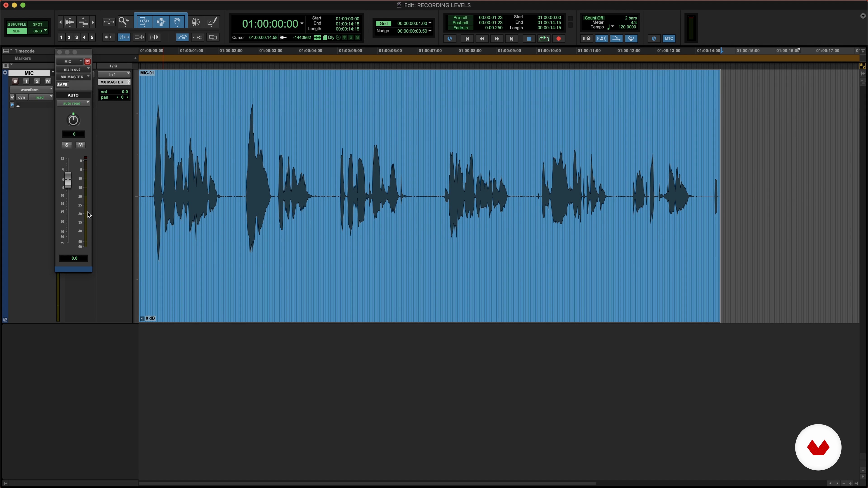Open main counter format dropdown arrow
This screenshot has width=868, height=488.
[x=302, y=23]
